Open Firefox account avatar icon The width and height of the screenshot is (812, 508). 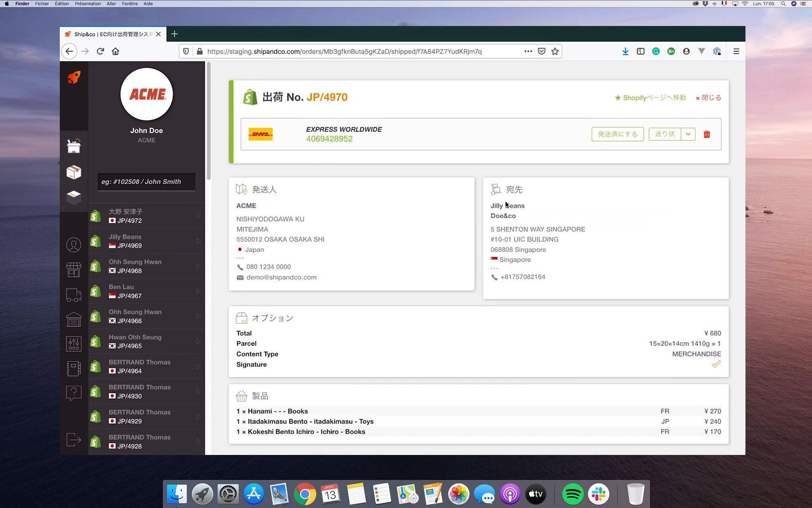687,51
